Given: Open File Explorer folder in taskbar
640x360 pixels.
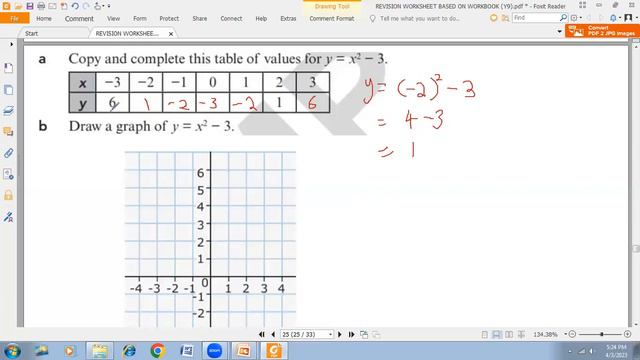Looking at the screenshot, I should point(99,351).
